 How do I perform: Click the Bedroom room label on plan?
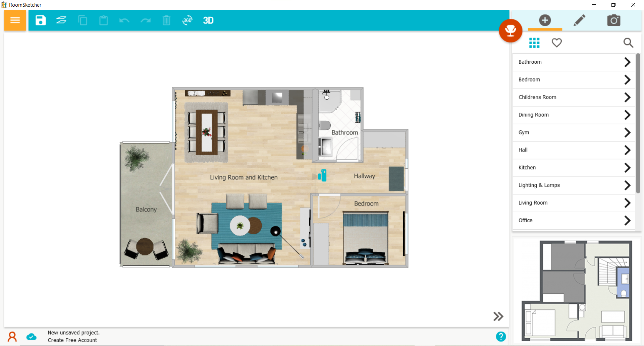coord(366,204)
